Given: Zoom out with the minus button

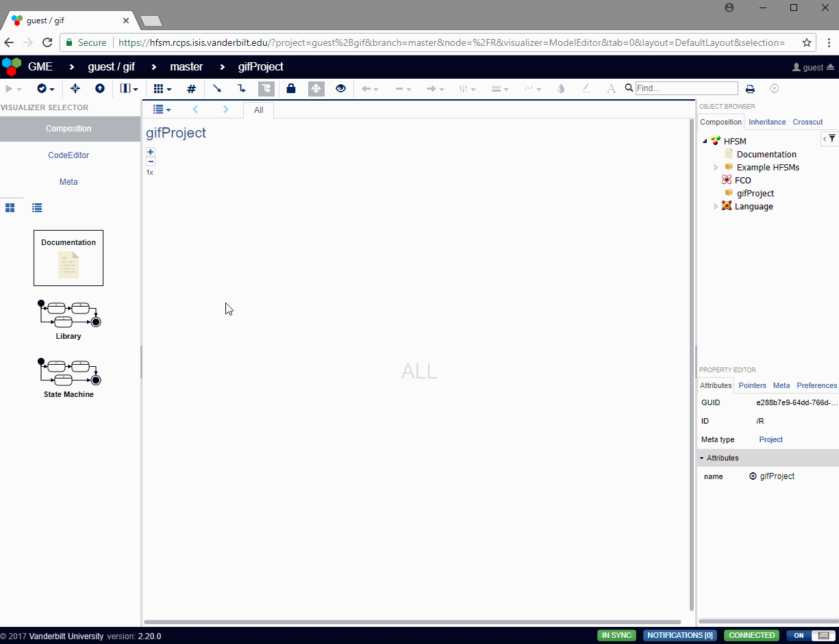Looking at the screenshot, I should coord(151,162).
